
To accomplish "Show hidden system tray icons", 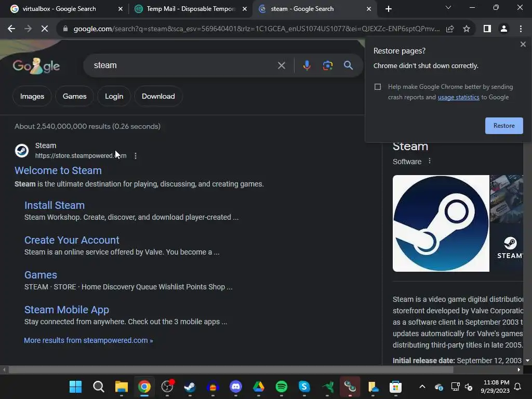I will (422, 387).
